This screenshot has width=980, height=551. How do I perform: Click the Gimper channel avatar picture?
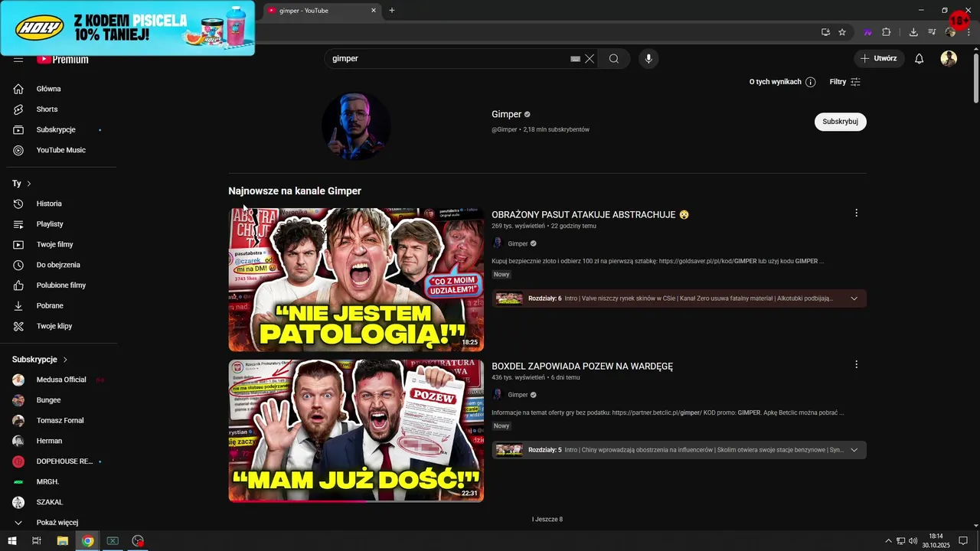pos(356,126)
